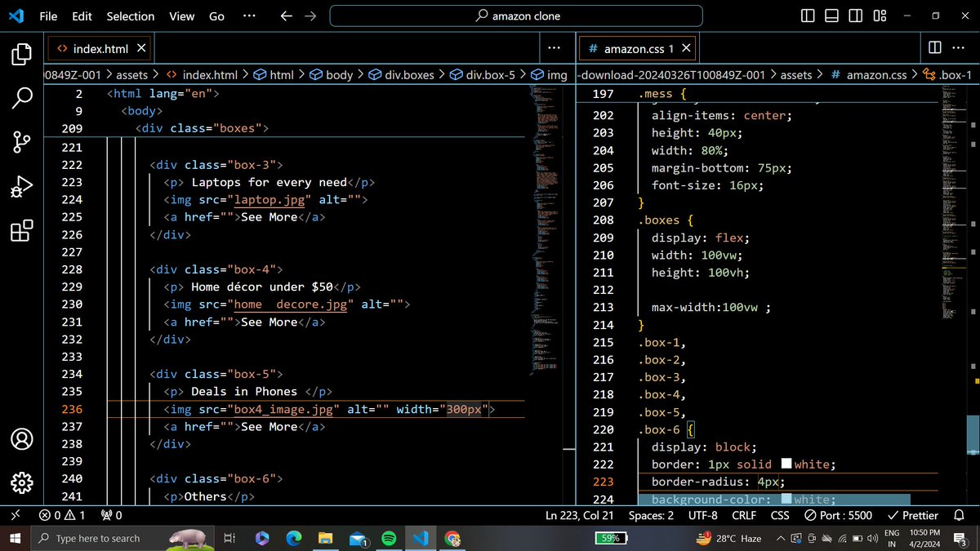Click the white color swatch on border line

786,464
